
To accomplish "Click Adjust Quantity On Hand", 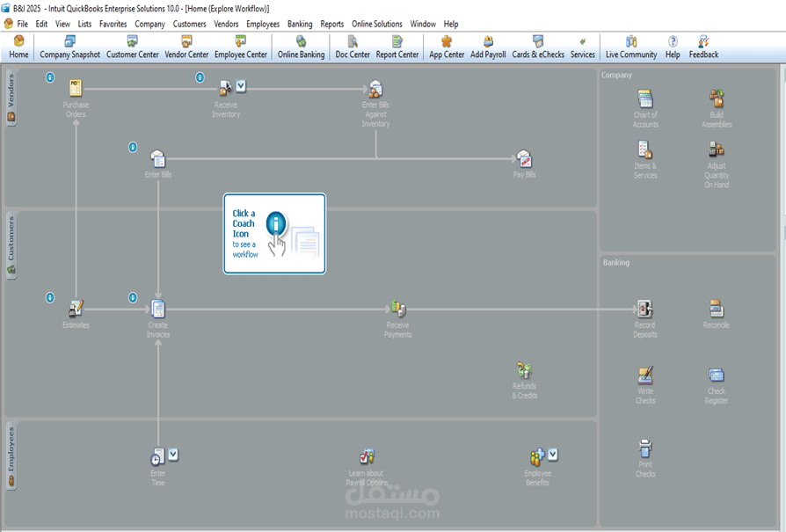I will click(717, 149).
